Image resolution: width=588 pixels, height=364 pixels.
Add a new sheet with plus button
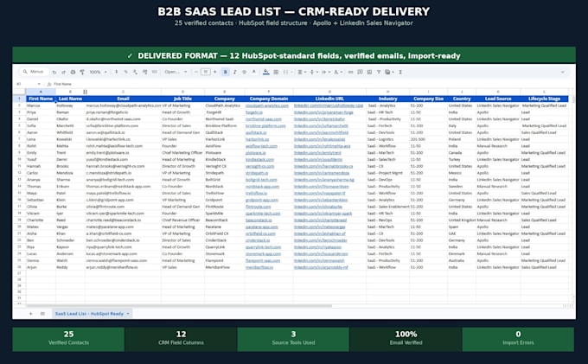click(x=31, y=313)
